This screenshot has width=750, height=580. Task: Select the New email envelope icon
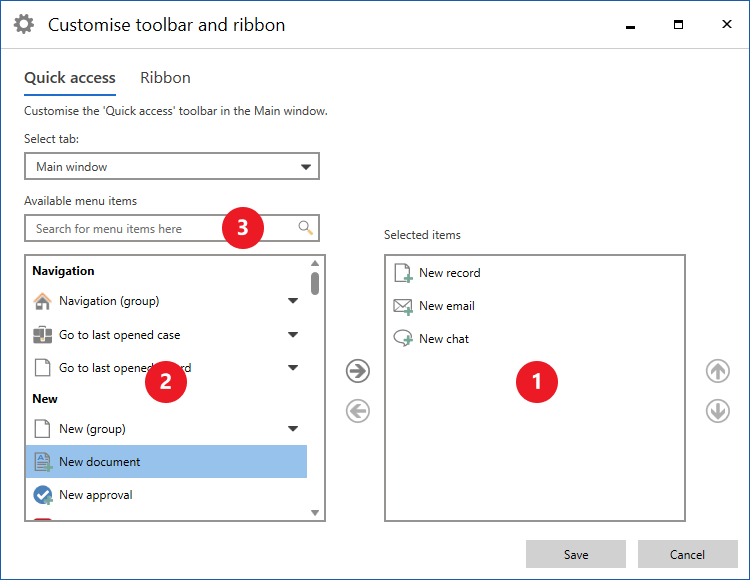(403, 306)
